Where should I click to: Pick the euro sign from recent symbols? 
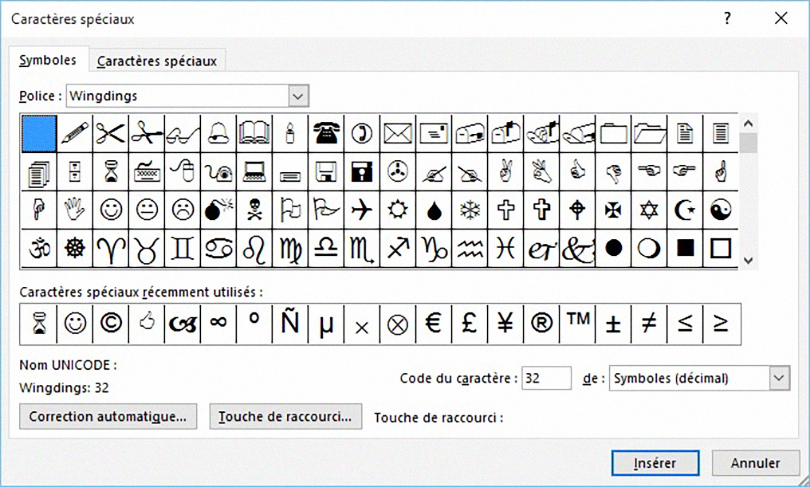pos(433,323)
